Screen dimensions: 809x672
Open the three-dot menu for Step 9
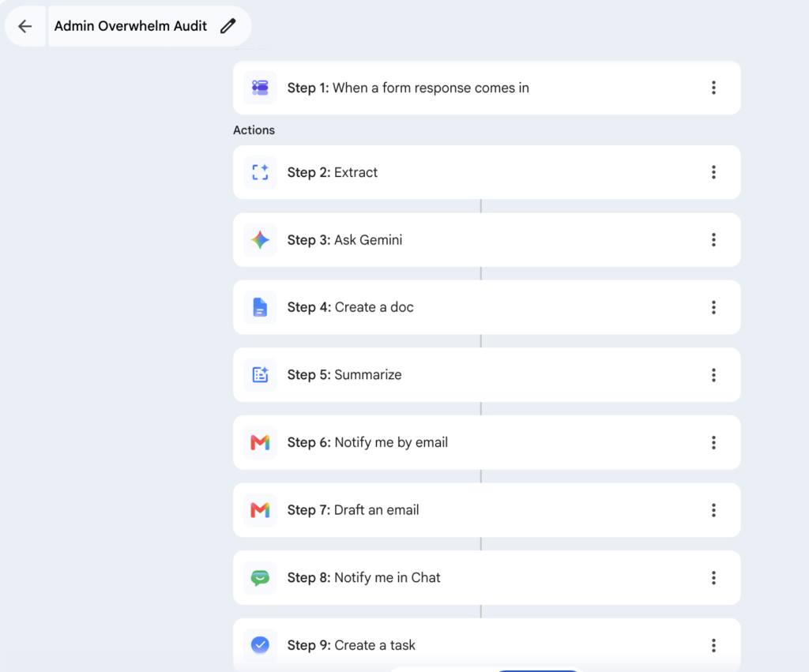(x=713, y=645)
